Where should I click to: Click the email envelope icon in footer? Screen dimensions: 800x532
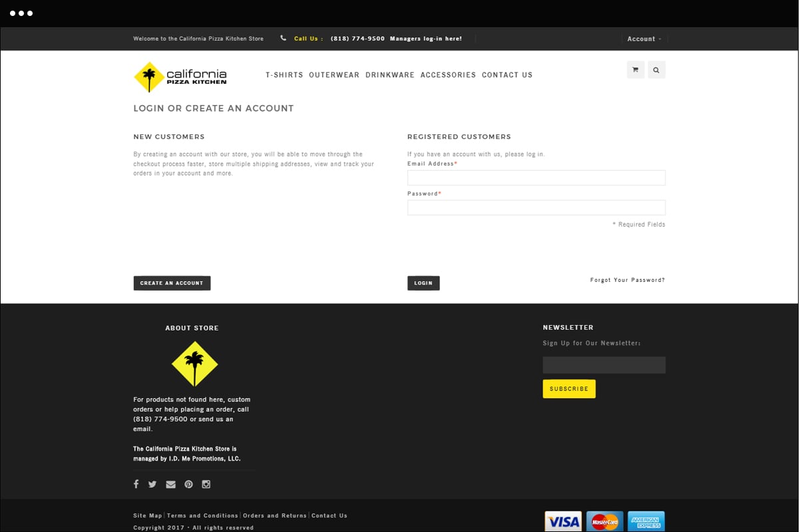click(170, 484)
